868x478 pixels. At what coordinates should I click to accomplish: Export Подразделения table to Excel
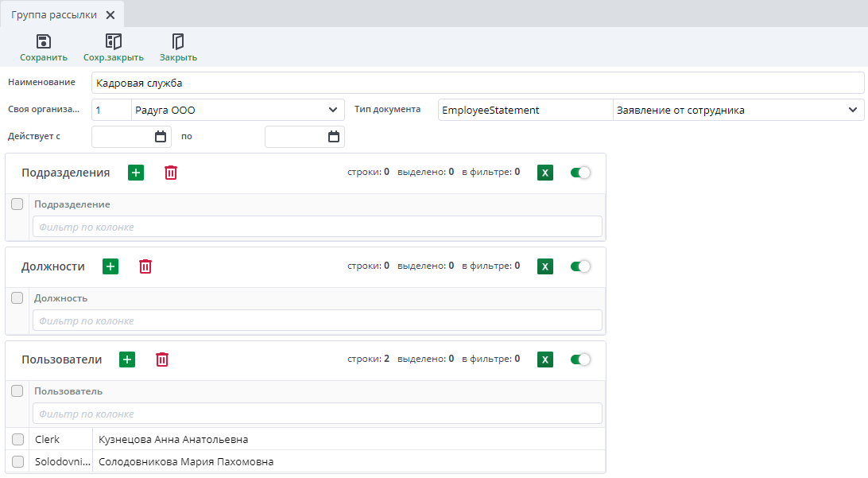pyautogui.click(x=545, y=173)
